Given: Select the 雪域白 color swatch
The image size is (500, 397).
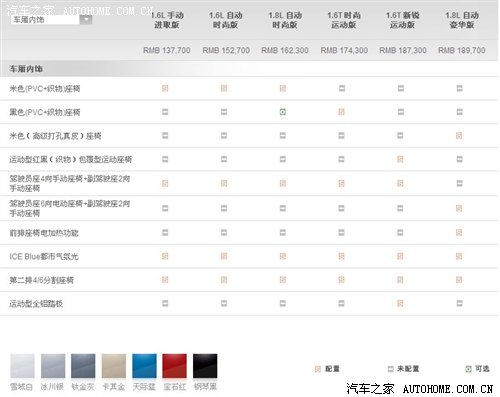Looking at the screenshot, I should pos(22,366).
